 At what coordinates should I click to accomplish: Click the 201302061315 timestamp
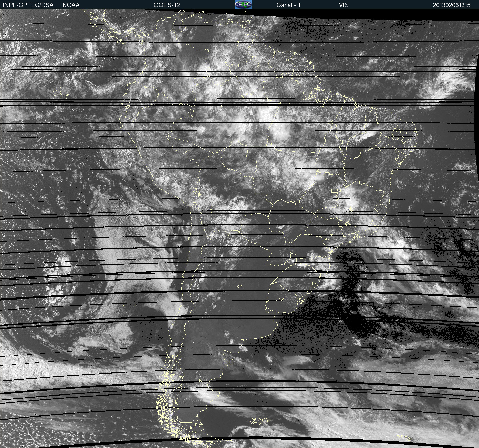coord(452,5)
